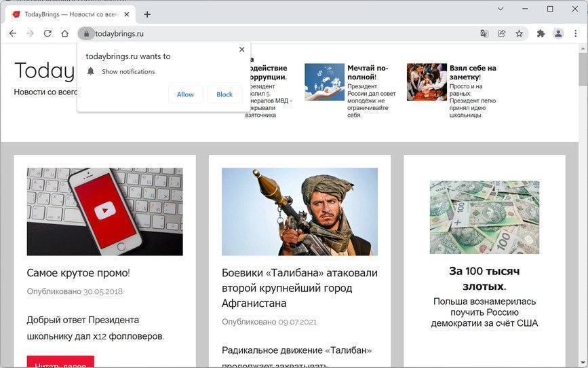Viewport: 588px width, 368px height.
Task: Open the 'Самое крутое промо!' article title
Action: [79, 273]
